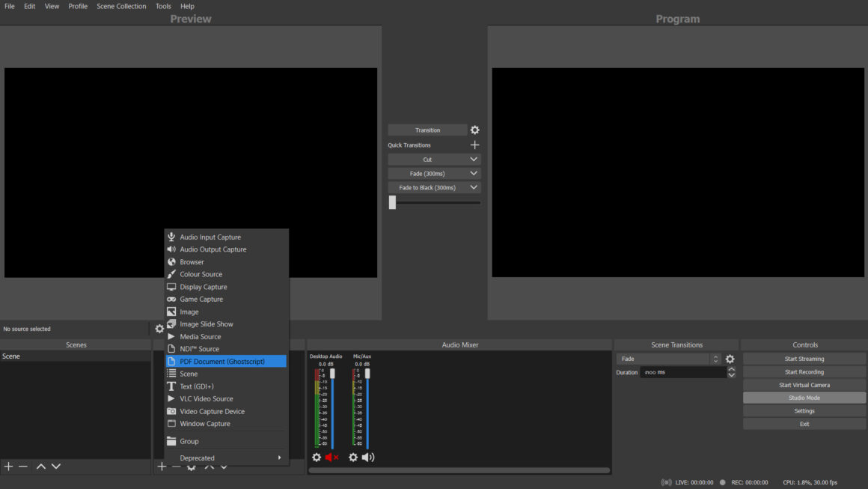The width and height of the screenshot is (868, 489).
Task: Open the Cut quick transition dropdown
Action: [472, 159]
